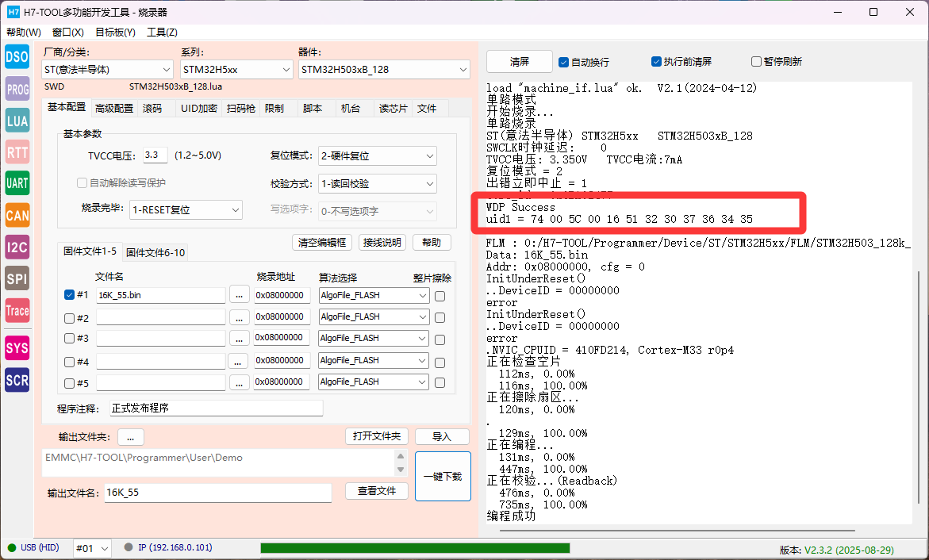Browse for firmware file #1

239,294
